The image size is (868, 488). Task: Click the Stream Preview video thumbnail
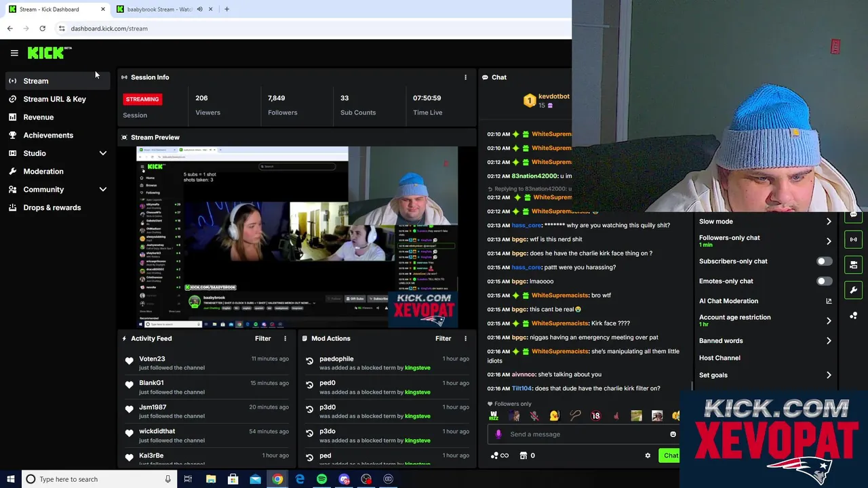tap(297, 237)
